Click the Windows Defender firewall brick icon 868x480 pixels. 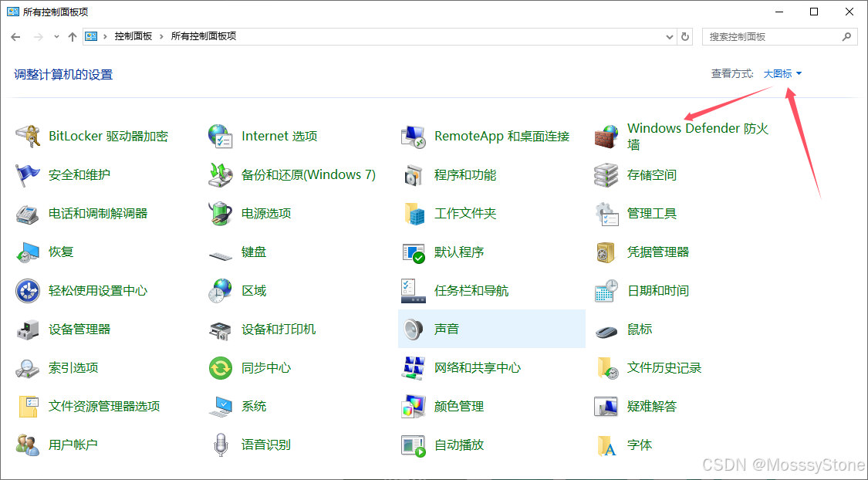(606, 136)
